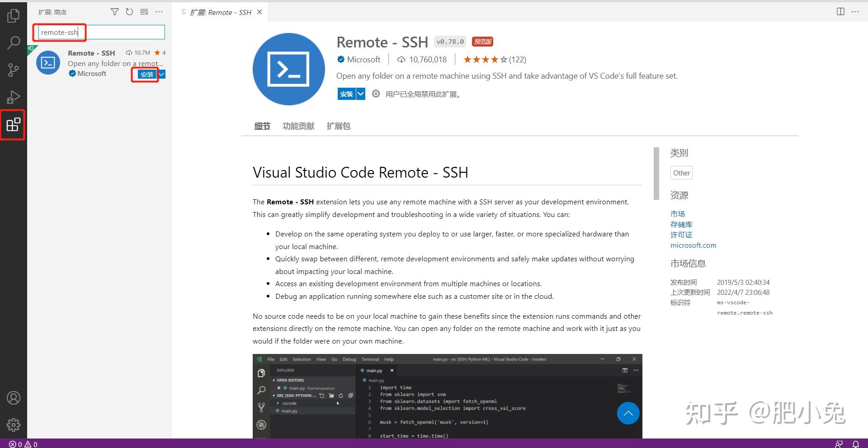Open the more actions menu of the Extensions panel
This screenshot has width=868, height=448.
tap(159, 12)
